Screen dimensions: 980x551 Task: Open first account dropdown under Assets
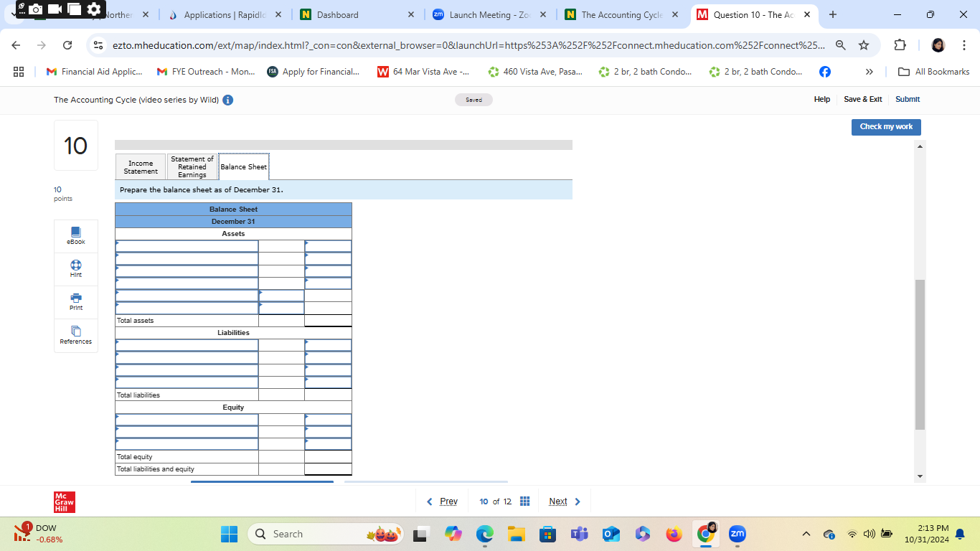coord(187,246)
